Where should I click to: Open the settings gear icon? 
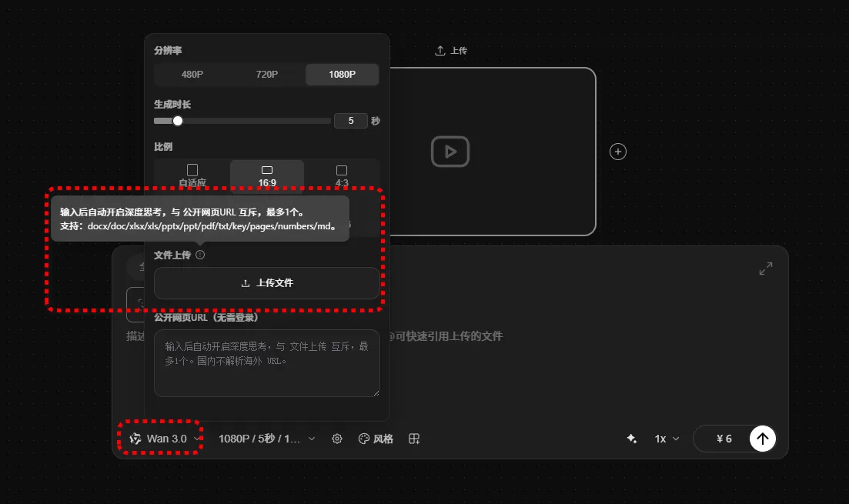coord(337,439)
